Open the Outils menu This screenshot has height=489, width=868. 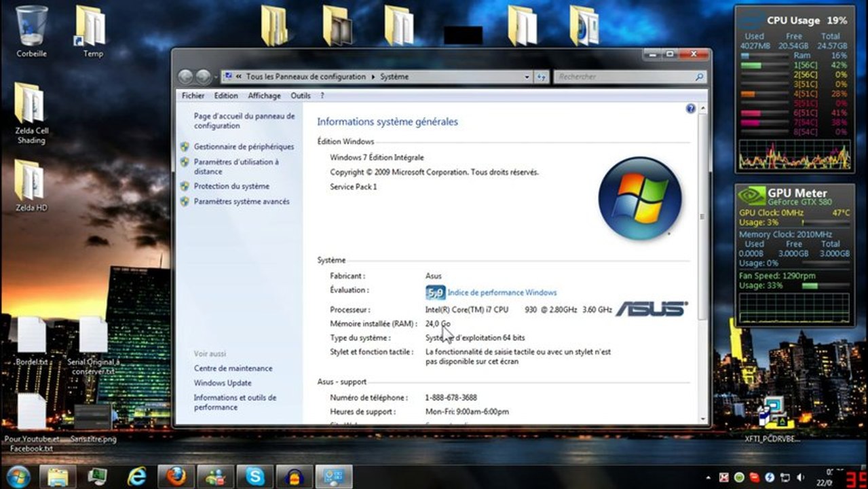tap(301, 96)
